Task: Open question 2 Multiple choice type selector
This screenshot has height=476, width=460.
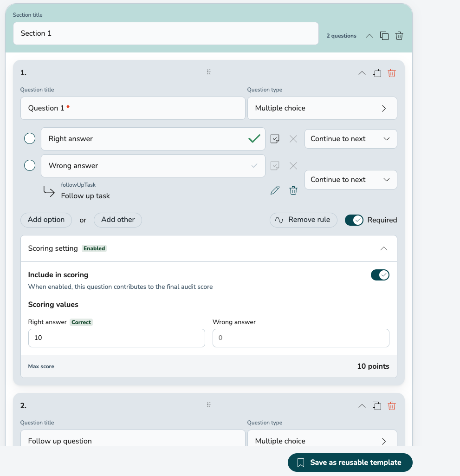Action: [322, 438]
